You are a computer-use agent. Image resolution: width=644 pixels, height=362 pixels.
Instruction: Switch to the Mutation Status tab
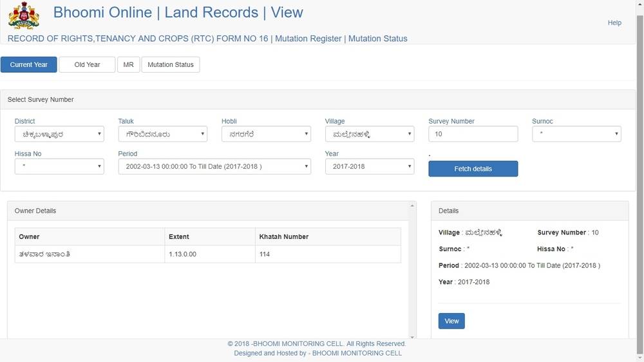(171, 64)
